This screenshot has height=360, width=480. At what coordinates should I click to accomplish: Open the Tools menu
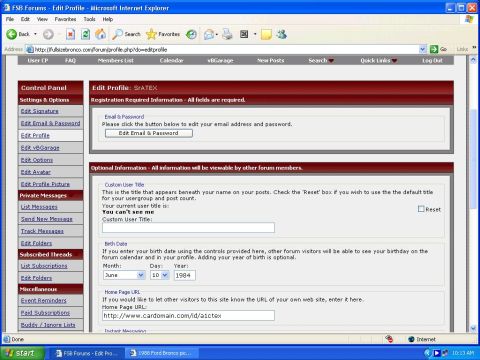coord(89,19)
